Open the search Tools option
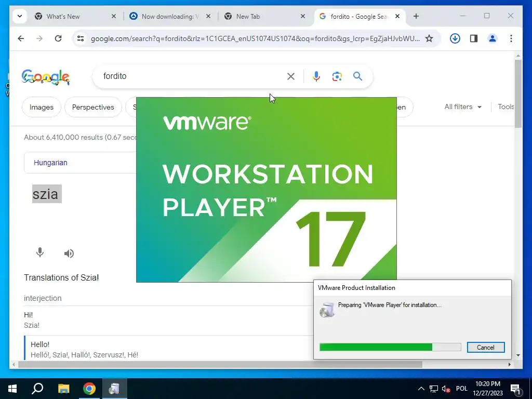The image size is (532, 399). coord(506,107)
